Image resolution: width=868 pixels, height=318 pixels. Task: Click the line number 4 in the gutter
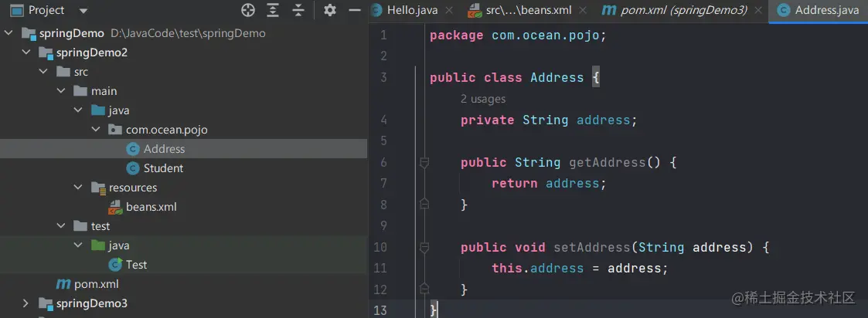[383, 120]
